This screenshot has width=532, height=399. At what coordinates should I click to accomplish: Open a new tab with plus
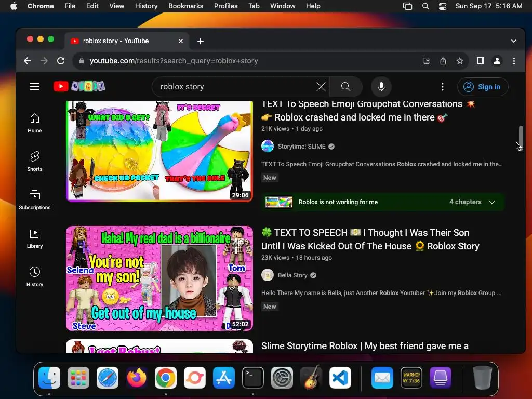201,41
